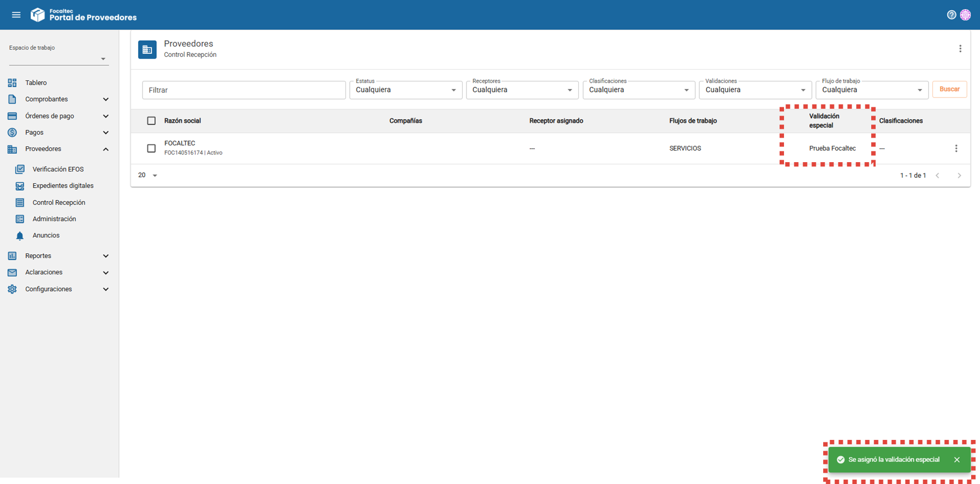
Task: Open the Clasificaciones filter dropdown
Action: tap(639, 90)
